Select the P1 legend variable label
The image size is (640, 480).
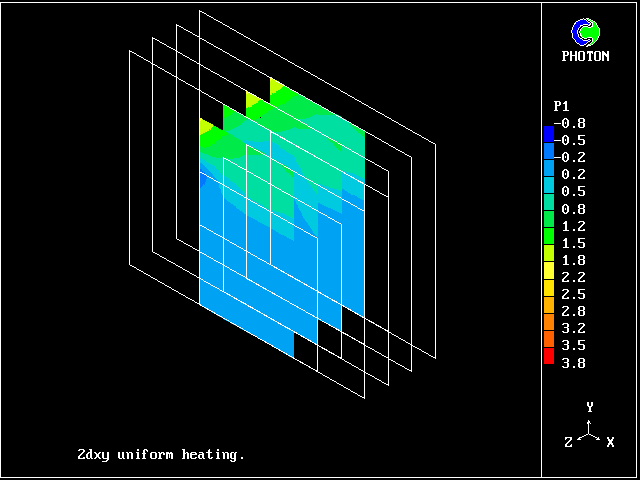[x=561, y=105]
